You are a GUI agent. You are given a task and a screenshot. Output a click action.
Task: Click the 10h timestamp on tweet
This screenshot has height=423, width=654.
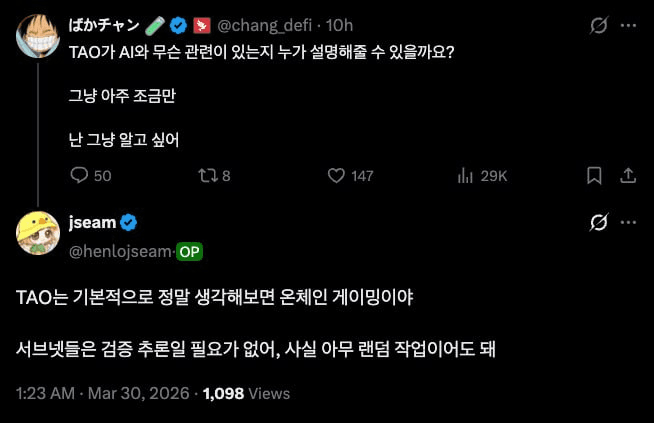click(x=339, y=25)
